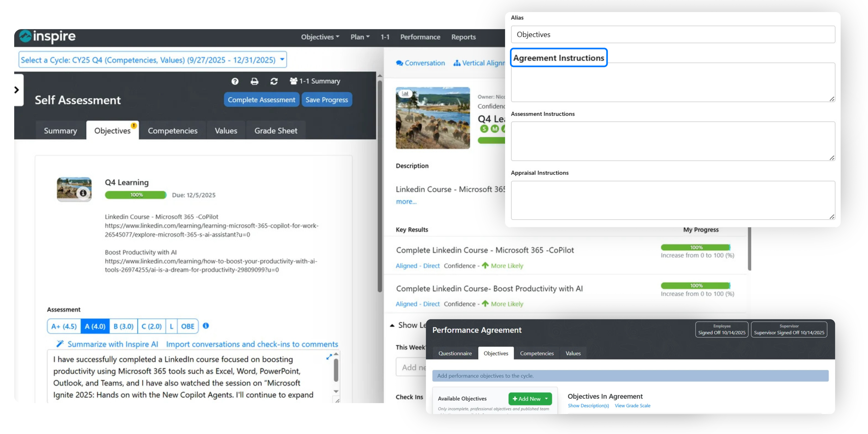The image size is (868, 434).
Task: Open the Grade Sheet tab
Action: point(276,131)
